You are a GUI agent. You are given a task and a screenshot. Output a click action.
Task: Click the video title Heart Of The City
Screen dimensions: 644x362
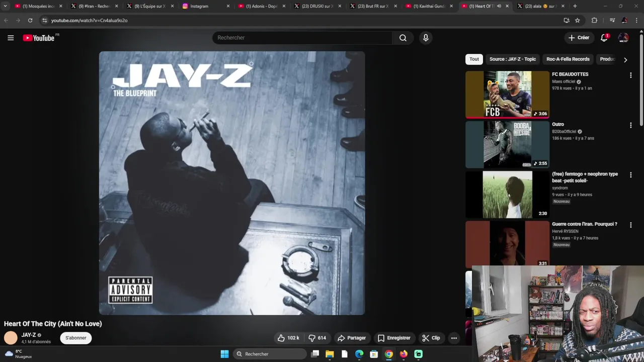click(x=53, y=324)
